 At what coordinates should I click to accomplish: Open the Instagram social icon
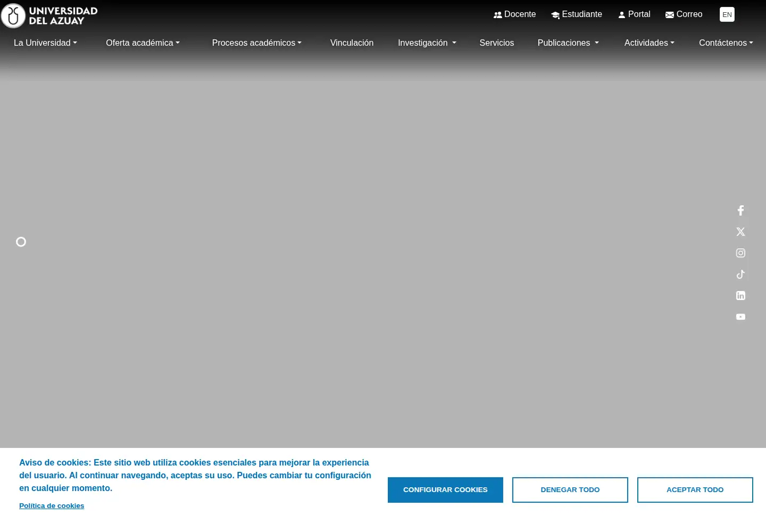pos(740,253)
